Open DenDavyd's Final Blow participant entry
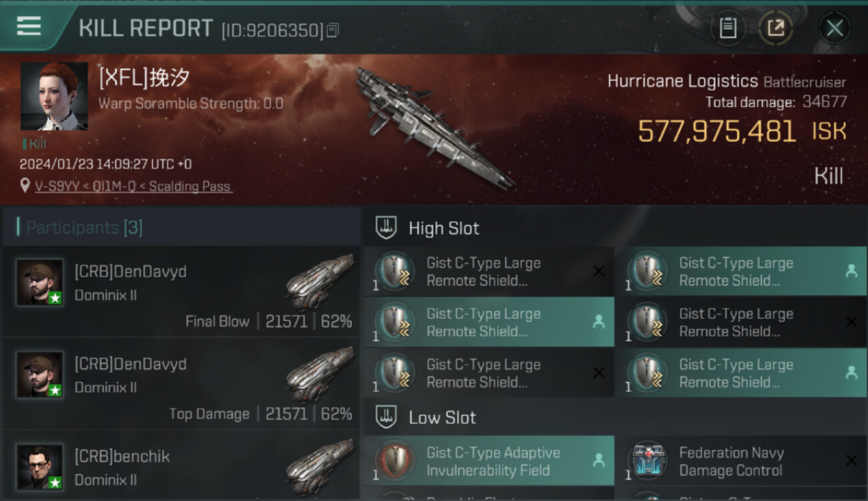 (181, 291)
